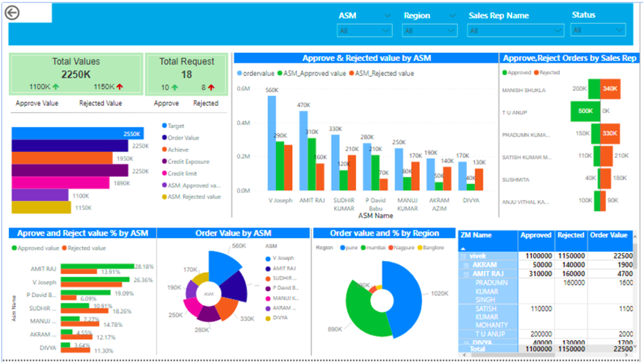The height and width of the screenshot is (362, 644).
Task: Click the 2550K Target bar
Action: click(x=77, y=133)
